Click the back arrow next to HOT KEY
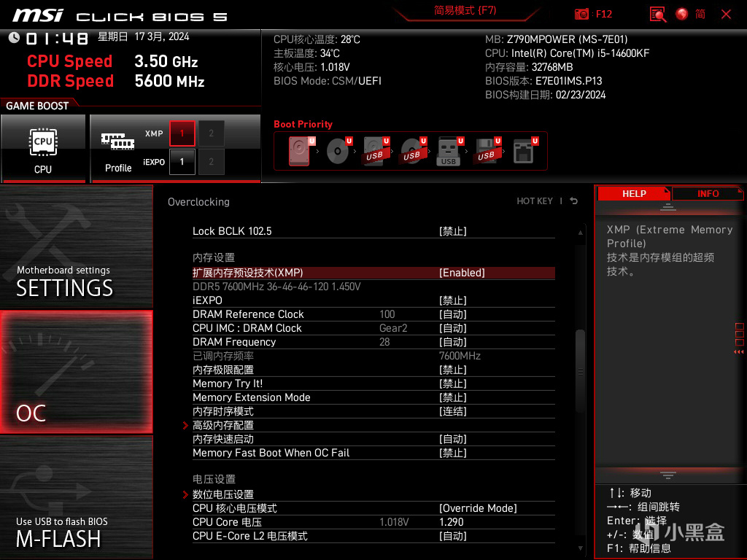 click(574, 201)
